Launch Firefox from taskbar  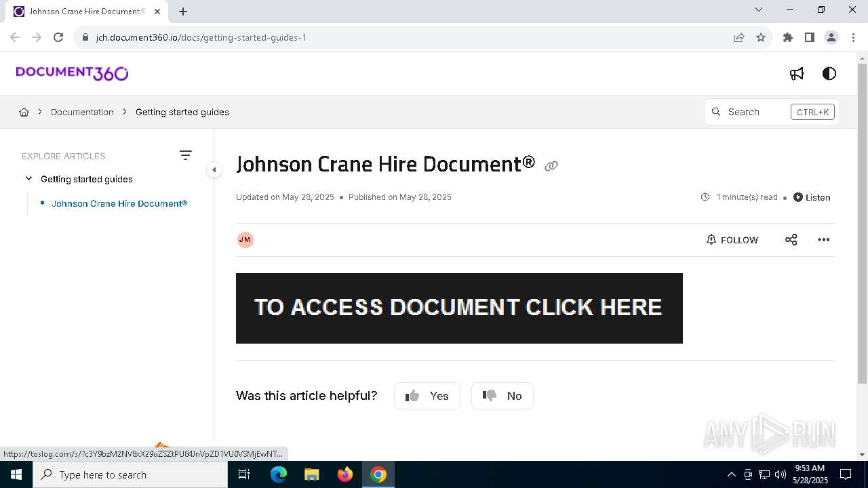[345, 474]
